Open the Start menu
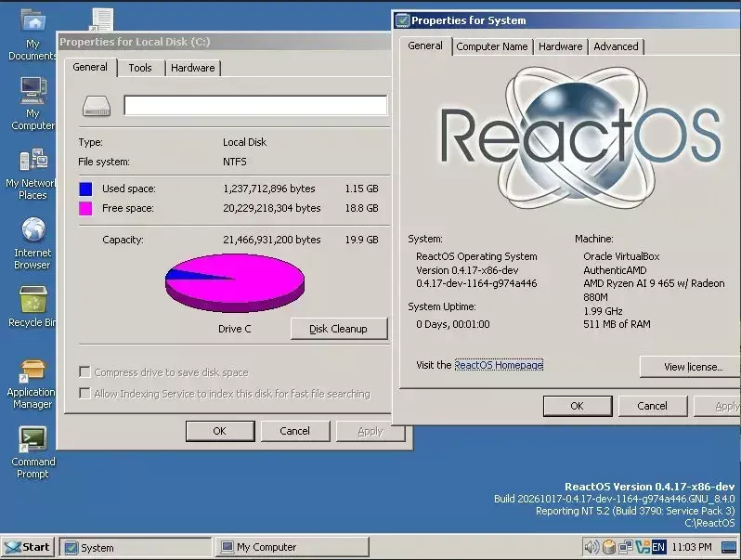Image resolution: width=741 pixels, height=560 pixels. pos(28,547)
